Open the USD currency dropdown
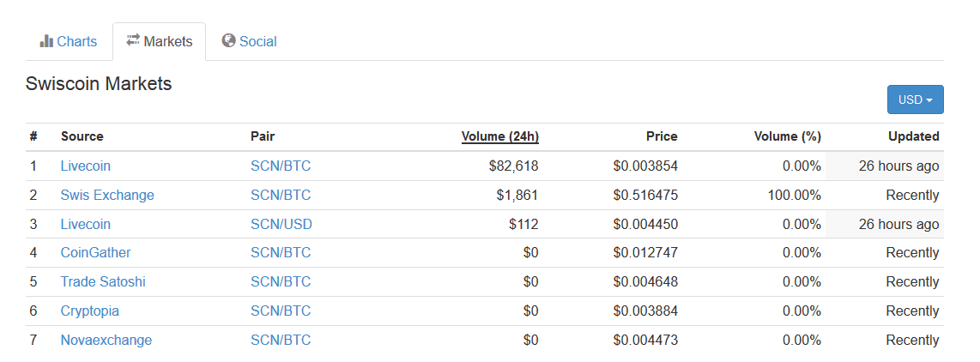980x362 pixels. click(915, 100)
